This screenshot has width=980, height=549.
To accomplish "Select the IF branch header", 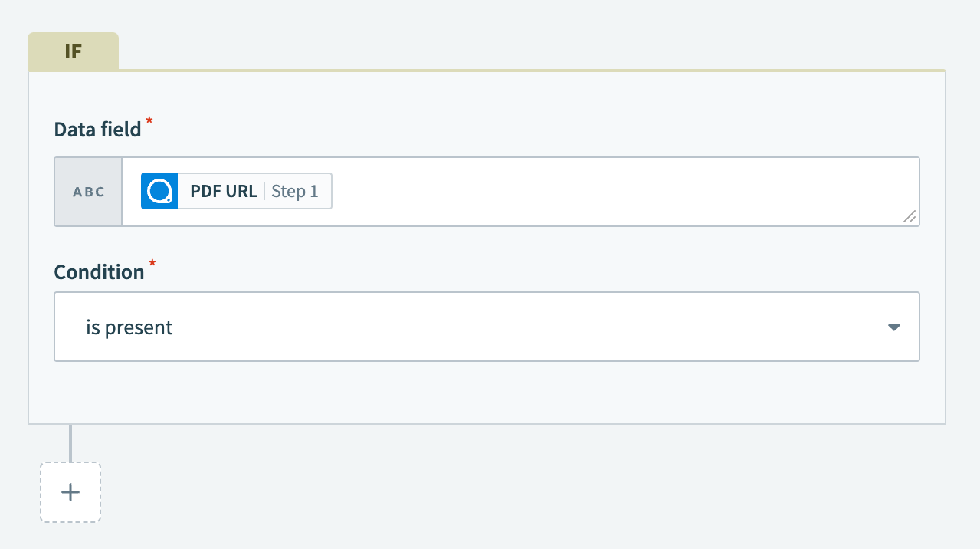I will (73, 51).
